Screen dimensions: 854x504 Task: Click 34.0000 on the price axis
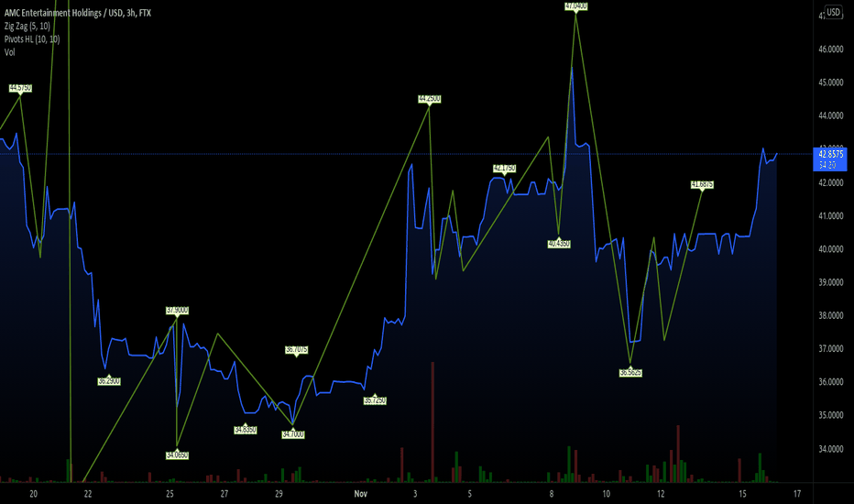point(830,449)
